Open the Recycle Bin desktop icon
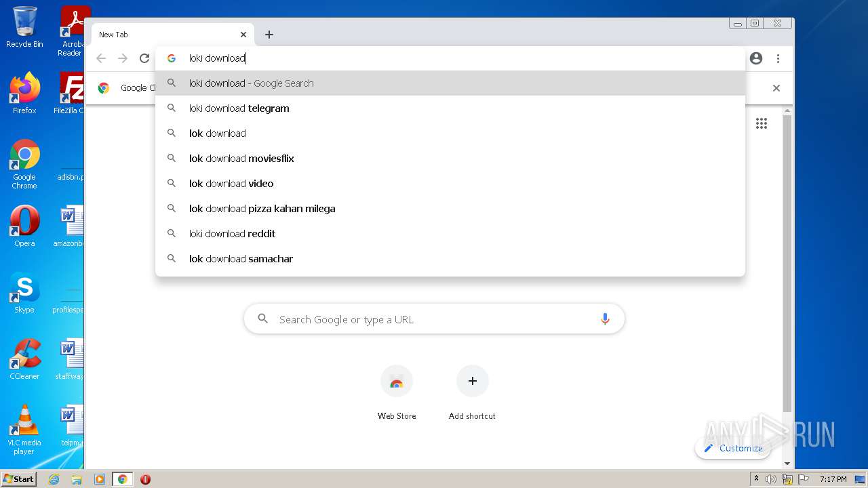This screenshot has width=868, height=488. (x=24, y=27)
